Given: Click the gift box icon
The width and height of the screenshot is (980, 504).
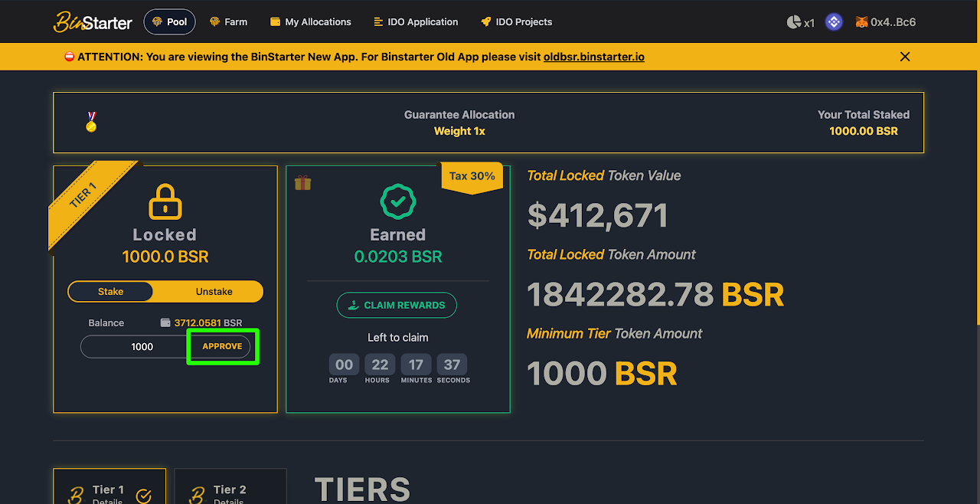Looking at the screenshot, I should (x=302, y=182).
